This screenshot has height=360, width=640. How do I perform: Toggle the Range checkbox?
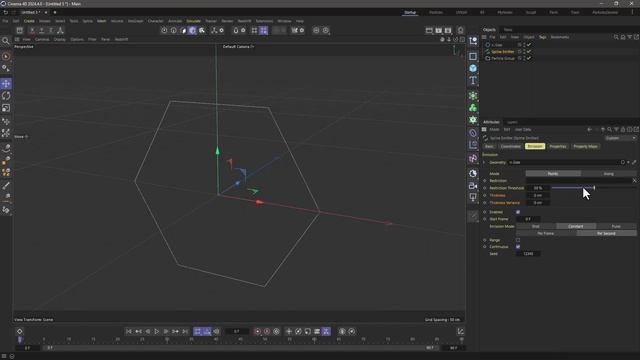click(518, 240)
